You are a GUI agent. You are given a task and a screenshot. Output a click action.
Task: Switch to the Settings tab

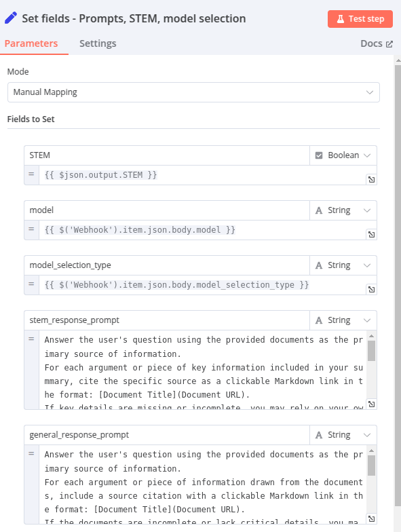pos(98,43)
